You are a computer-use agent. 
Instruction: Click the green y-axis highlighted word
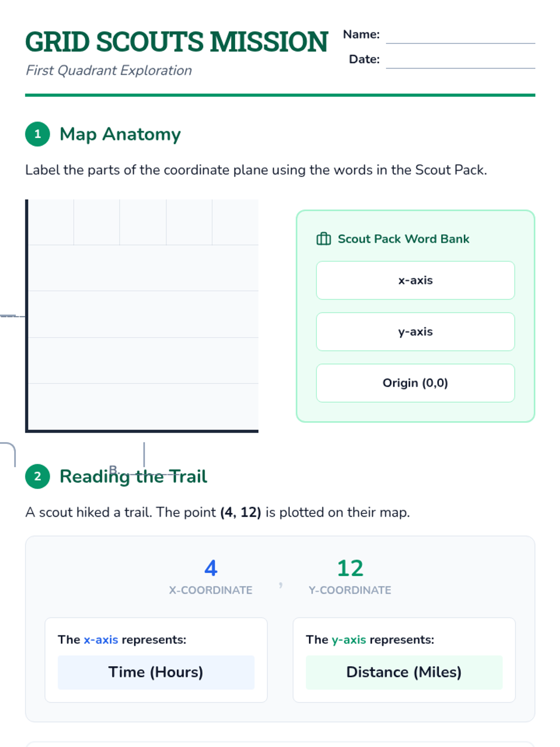pos(349,640)
